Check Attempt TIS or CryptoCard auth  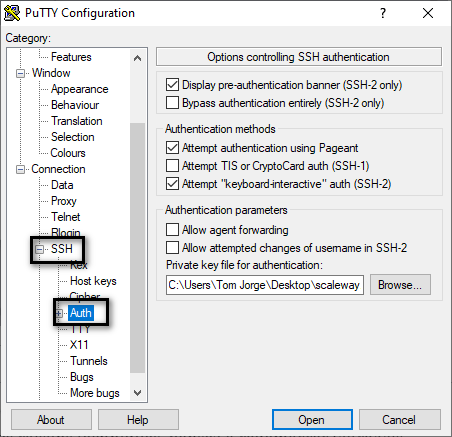coord(172,166)
